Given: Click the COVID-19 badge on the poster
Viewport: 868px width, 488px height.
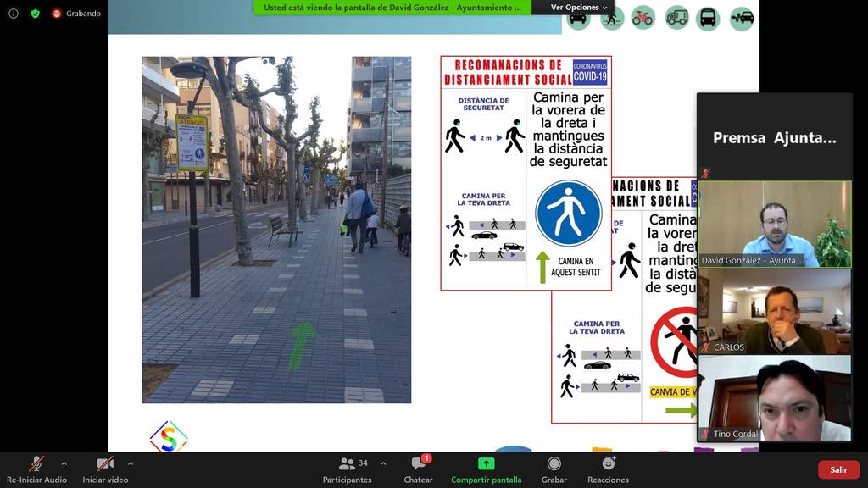Looking at the screenshot, I should [x=590, y=73].
